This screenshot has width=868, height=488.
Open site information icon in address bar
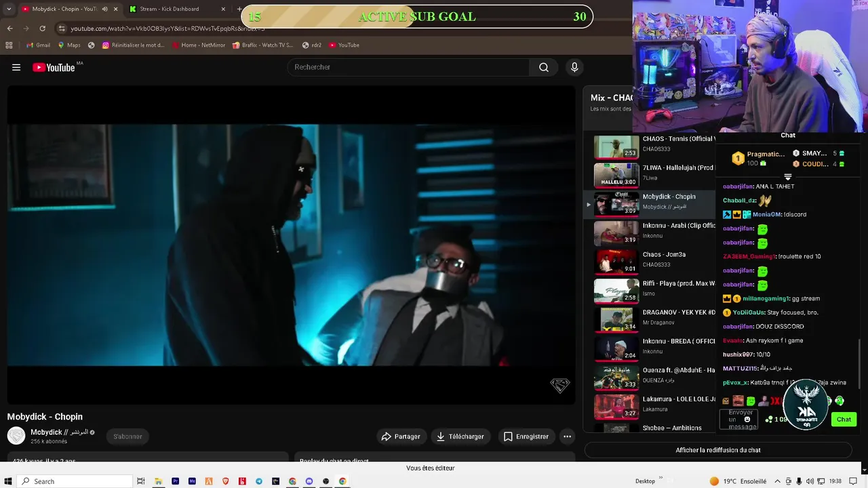pyautogui.click(x=62, y=28)
